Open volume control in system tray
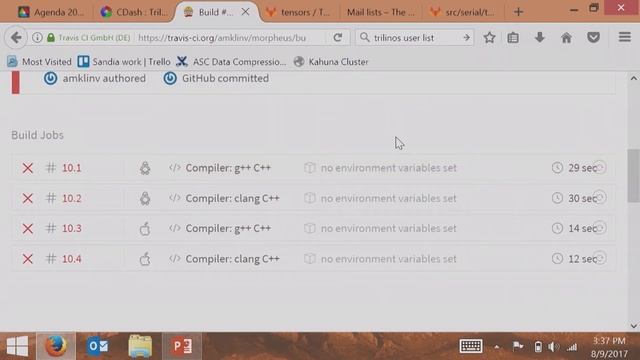The width and height of the screenshot is (640, 360). [x=553, y=347]
